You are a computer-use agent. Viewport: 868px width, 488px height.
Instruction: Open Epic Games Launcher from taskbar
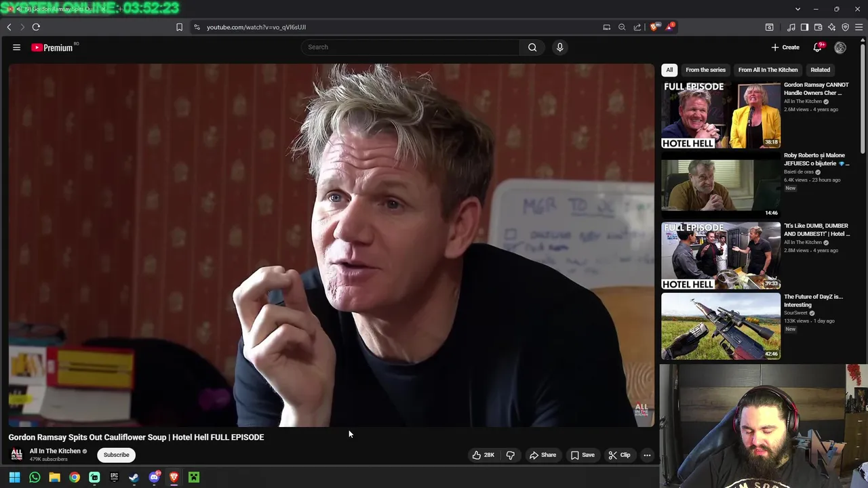(114, 477)
